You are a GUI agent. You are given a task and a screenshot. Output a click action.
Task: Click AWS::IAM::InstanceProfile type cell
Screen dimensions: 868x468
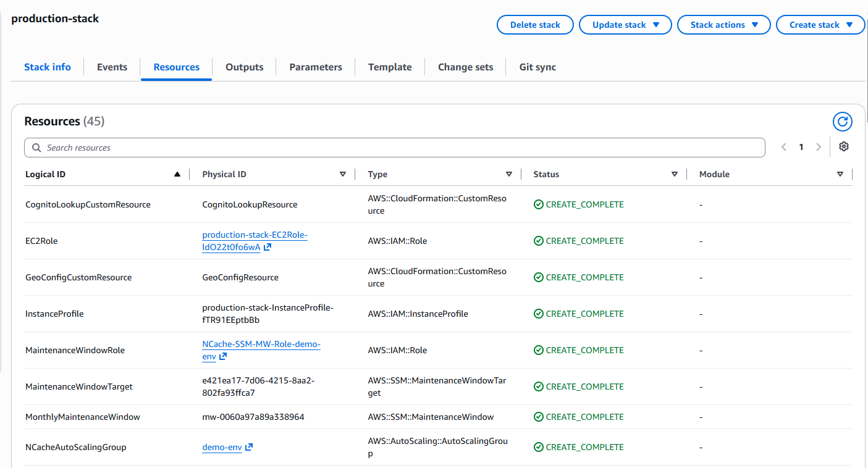[x=418, y=314]
